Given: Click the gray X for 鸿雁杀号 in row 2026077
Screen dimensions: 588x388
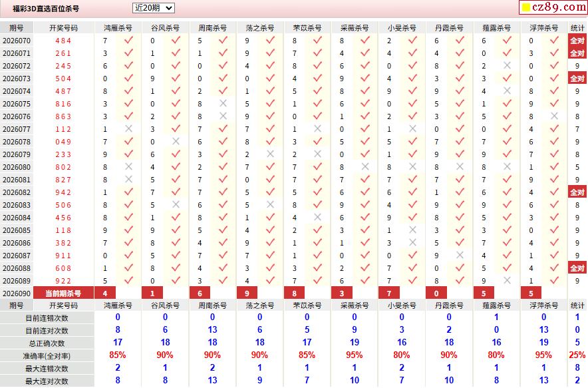Looking at the screenshot, I should [x=128, y=128].
